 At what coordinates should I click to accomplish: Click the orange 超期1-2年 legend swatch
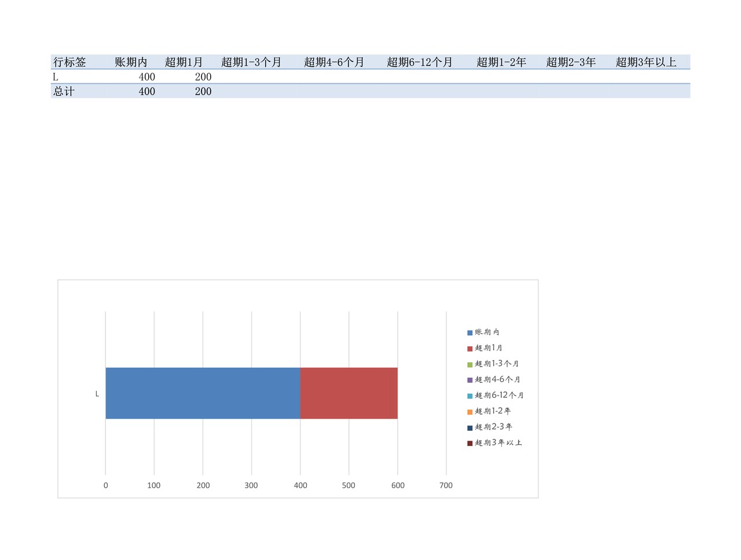coord(470,411)
